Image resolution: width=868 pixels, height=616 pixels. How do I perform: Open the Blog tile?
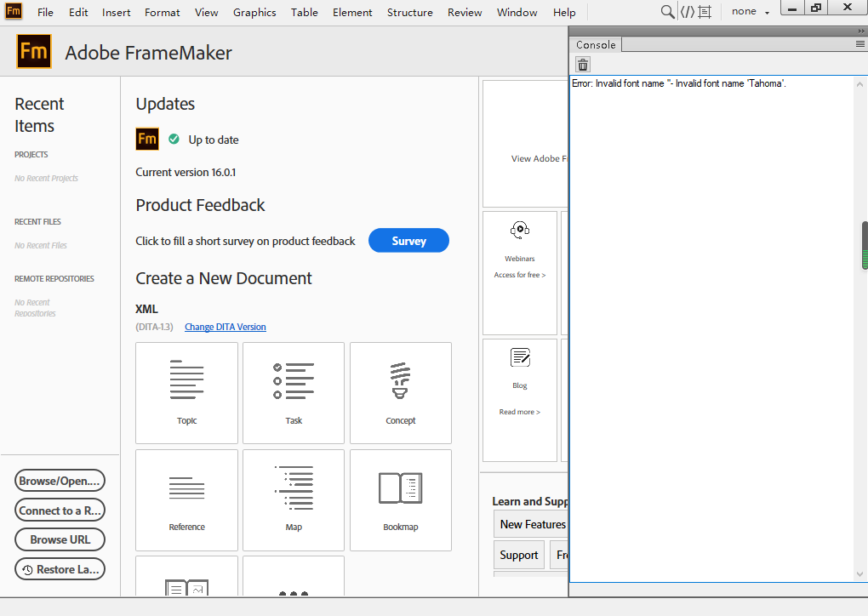coord(520,400)
